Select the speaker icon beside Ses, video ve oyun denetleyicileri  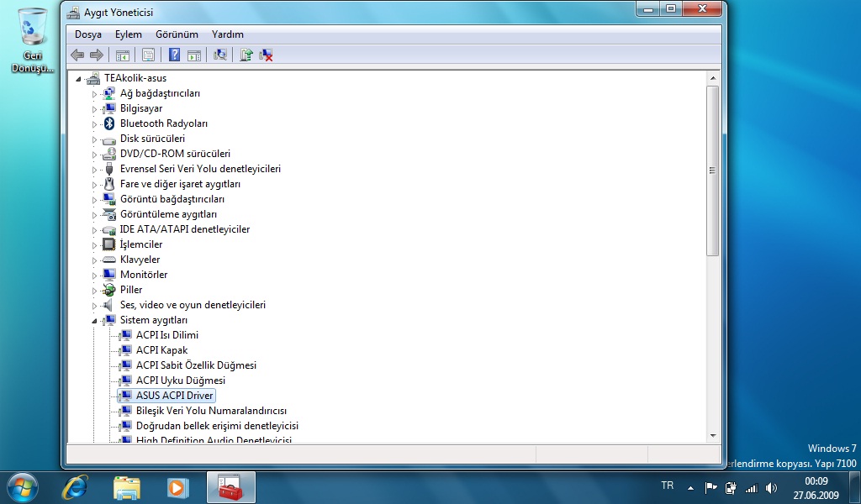tap(108, 305)
